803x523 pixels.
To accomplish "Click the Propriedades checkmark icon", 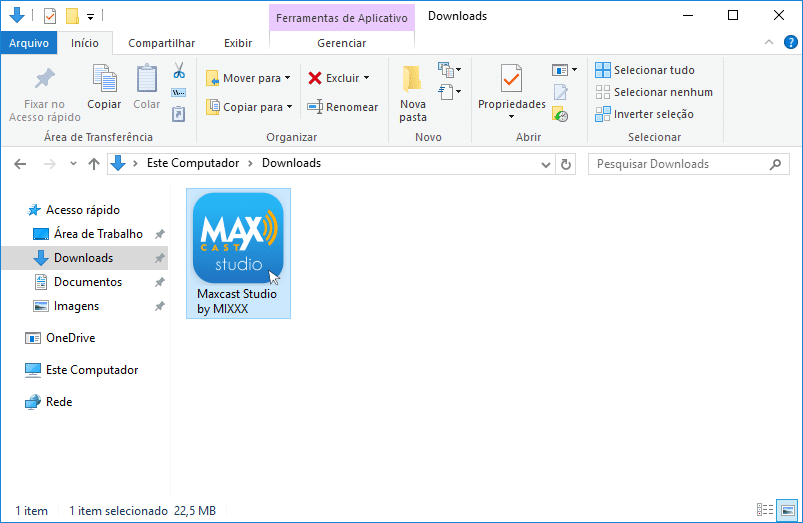I will tap(512, 78).
